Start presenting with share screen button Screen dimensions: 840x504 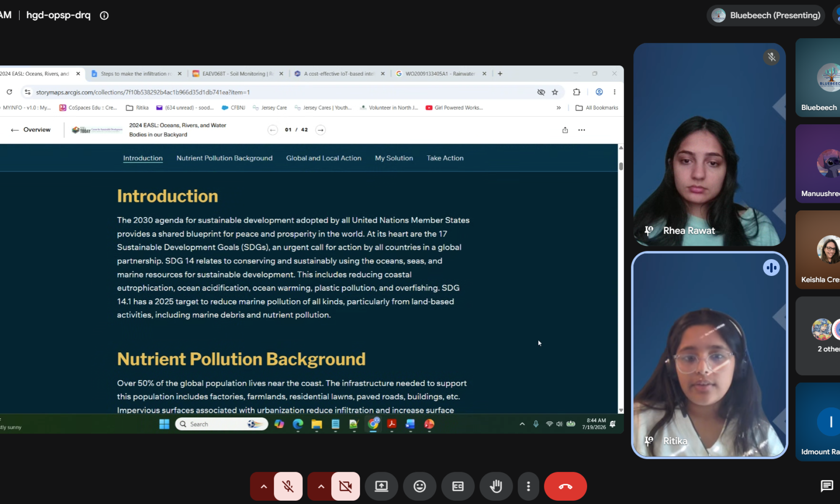(381, 486)
